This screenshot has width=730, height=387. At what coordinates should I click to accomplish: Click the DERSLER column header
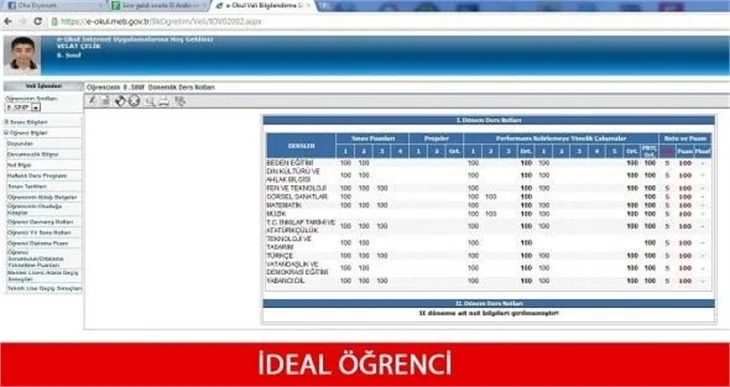tap(301, 146)
